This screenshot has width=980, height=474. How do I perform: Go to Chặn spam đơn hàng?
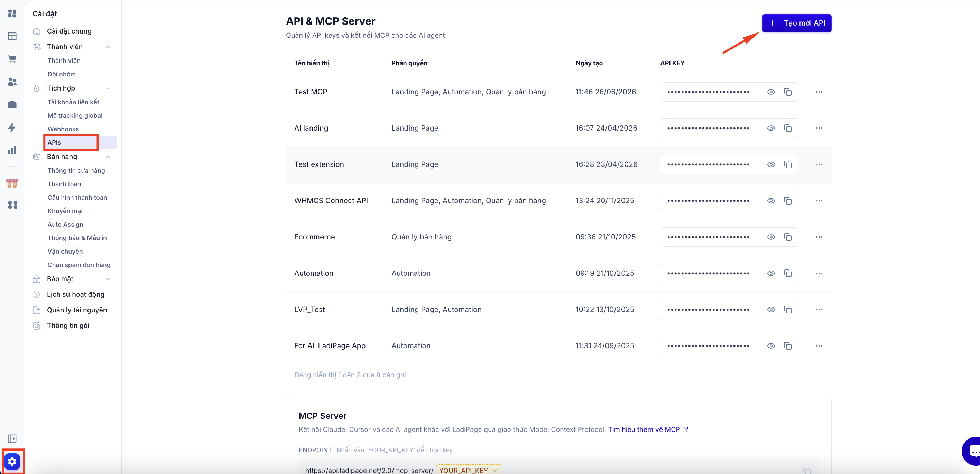79,265
